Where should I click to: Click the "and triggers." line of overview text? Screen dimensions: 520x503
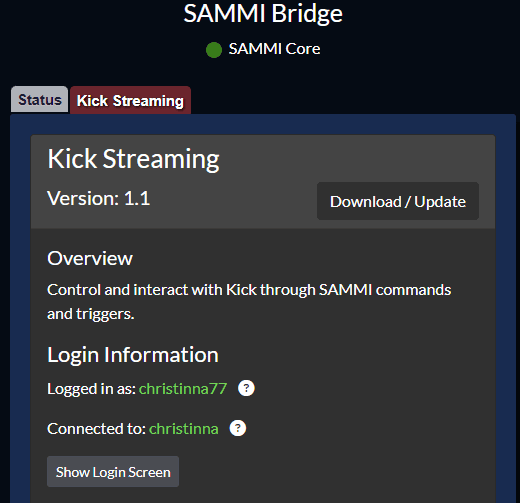click(91, 314)
